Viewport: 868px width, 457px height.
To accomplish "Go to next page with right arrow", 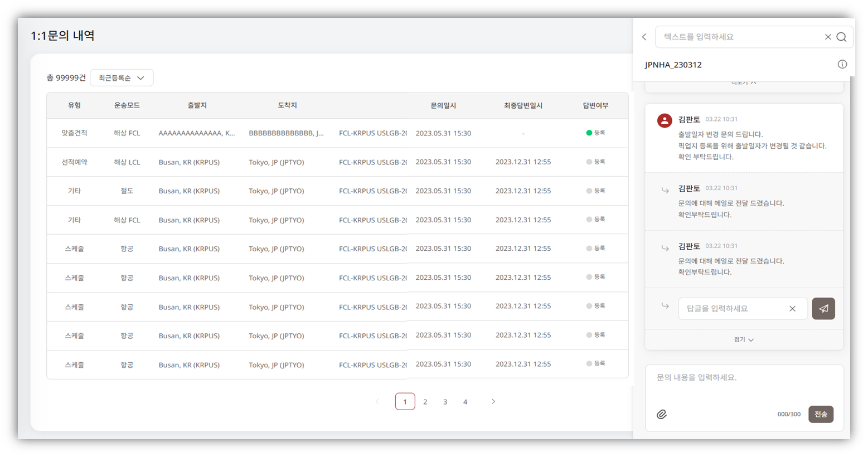I will (x=493, y=402).
